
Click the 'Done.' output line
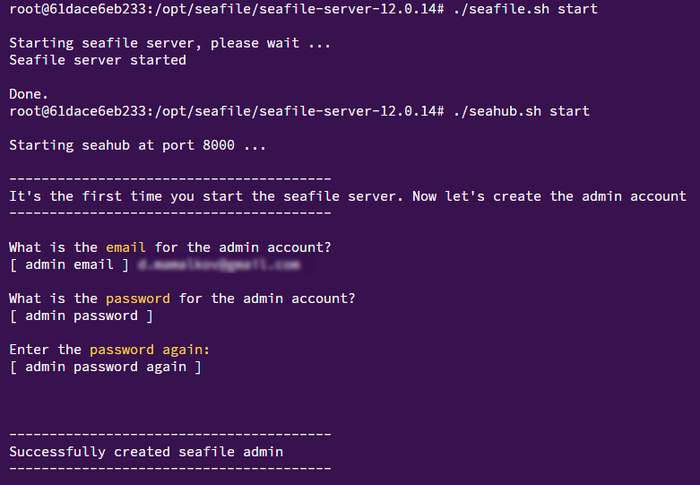[x=29, y=94]
